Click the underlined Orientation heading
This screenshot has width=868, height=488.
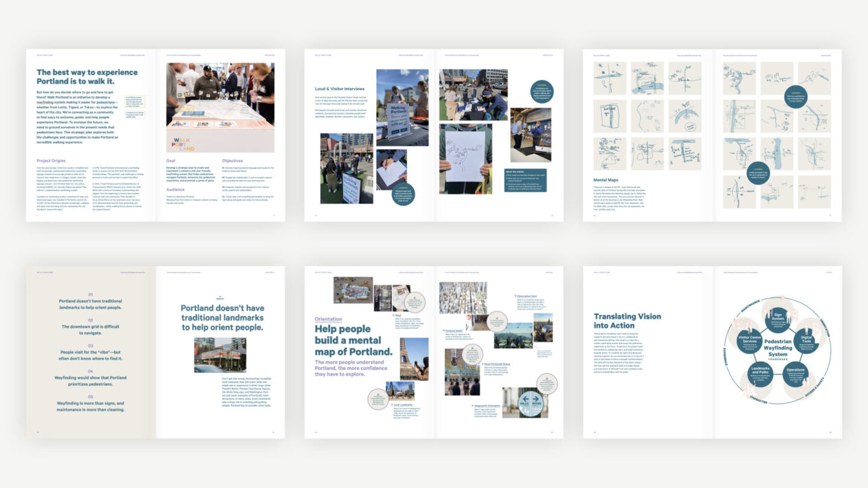point(329,319)
